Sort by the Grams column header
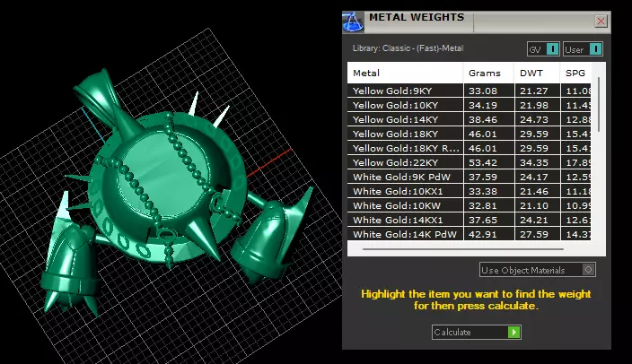 coord(489,73)
